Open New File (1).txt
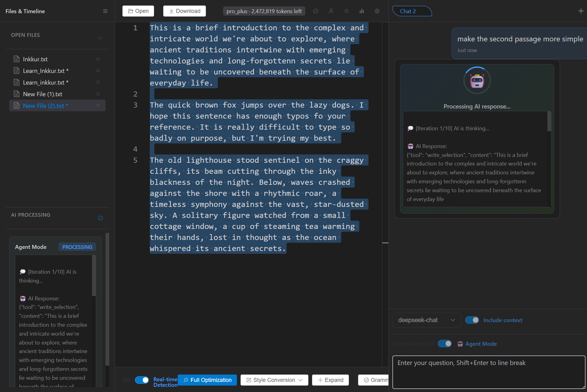The height and width of the screenshot is (392, 587). click(x=57, y=94)
